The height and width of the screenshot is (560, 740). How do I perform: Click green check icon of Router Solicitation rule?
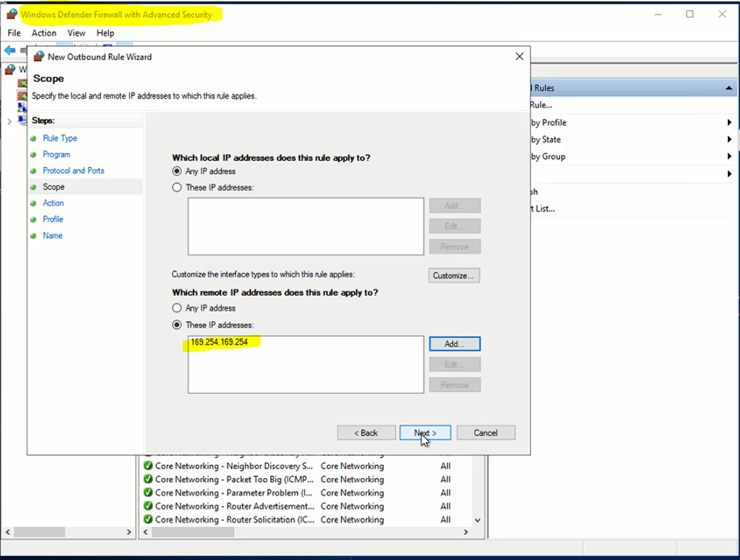(148, 519)
